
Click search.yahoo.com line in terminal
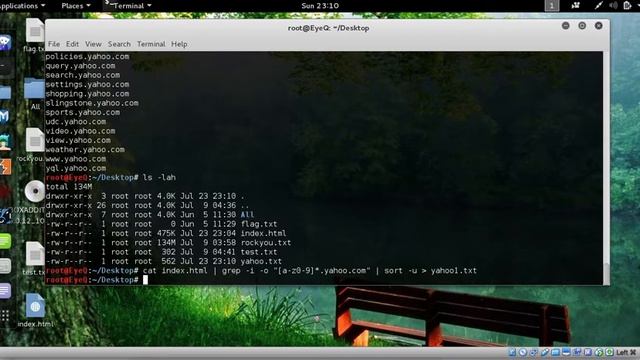pyautogui.click(x=83, y=75)
